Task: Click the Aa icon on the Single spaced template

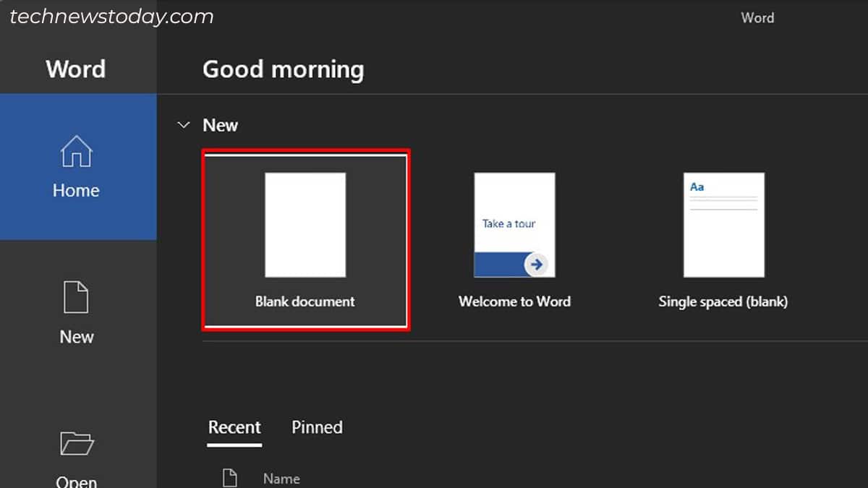Action: coord(696,187)
